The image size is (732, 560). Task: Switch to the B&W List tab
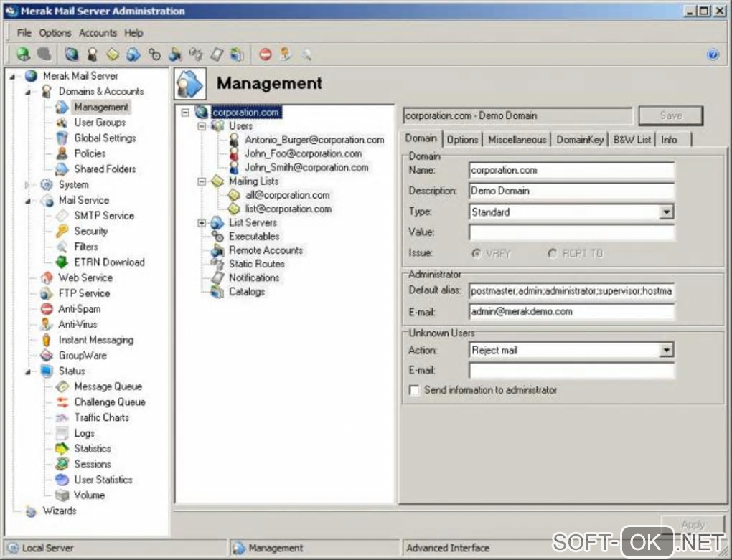pos(632,139)
